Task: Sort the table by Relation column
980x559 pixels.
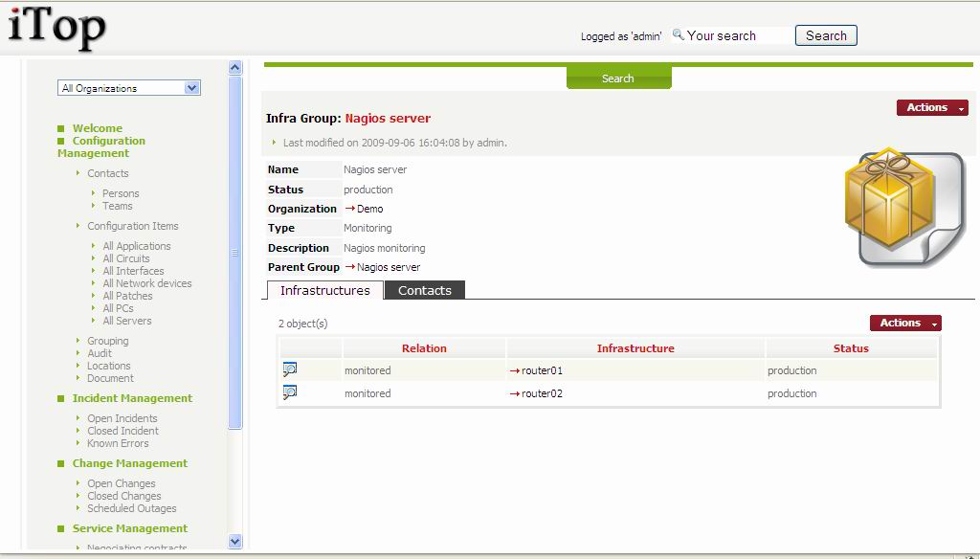Action: click(x=424, y=348)
